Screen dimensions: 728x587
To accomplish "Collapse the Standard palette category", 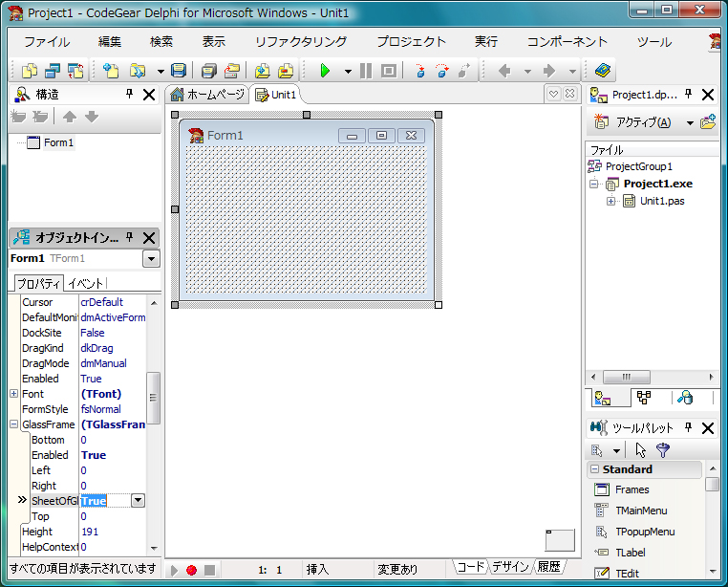I will 594,469.
